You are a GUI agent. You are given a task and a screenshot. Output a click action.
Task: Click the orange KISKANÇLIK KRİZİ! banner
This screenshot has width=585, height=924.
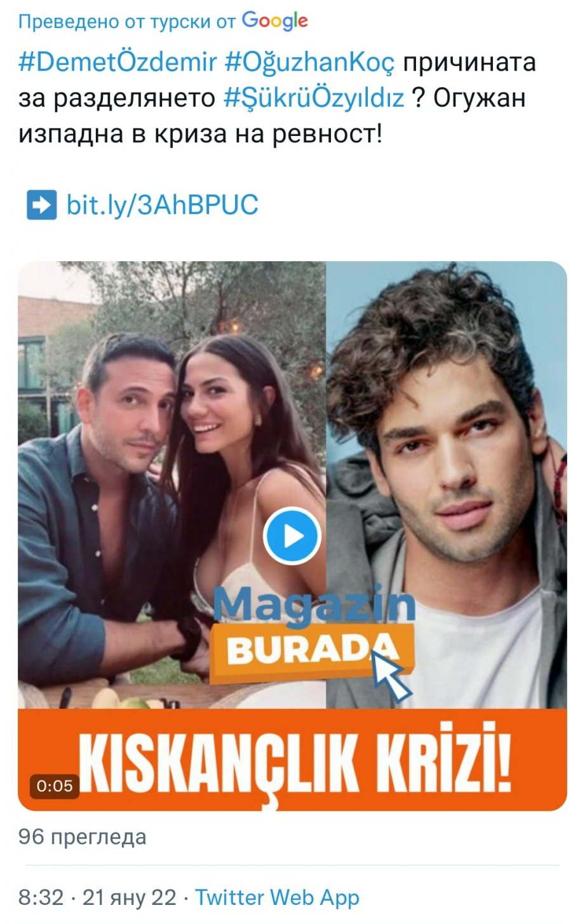[x=292, y=759]
